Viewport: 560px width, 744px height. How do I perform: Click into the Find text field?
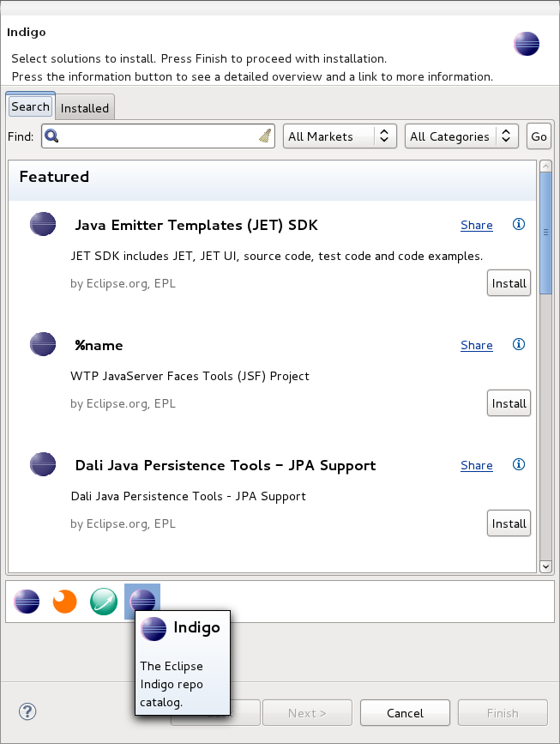click(x=159, y=136)
